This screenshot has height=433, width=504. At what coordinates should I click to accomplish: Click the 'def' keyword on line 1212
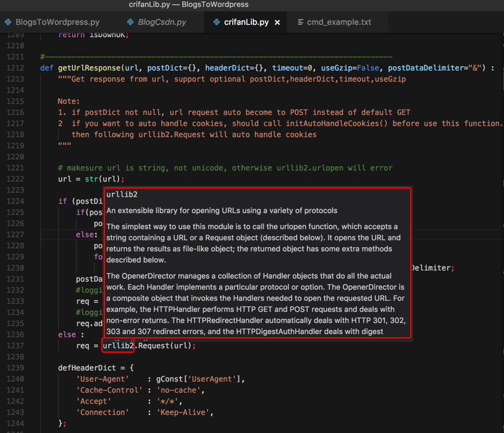coord(46,68)
